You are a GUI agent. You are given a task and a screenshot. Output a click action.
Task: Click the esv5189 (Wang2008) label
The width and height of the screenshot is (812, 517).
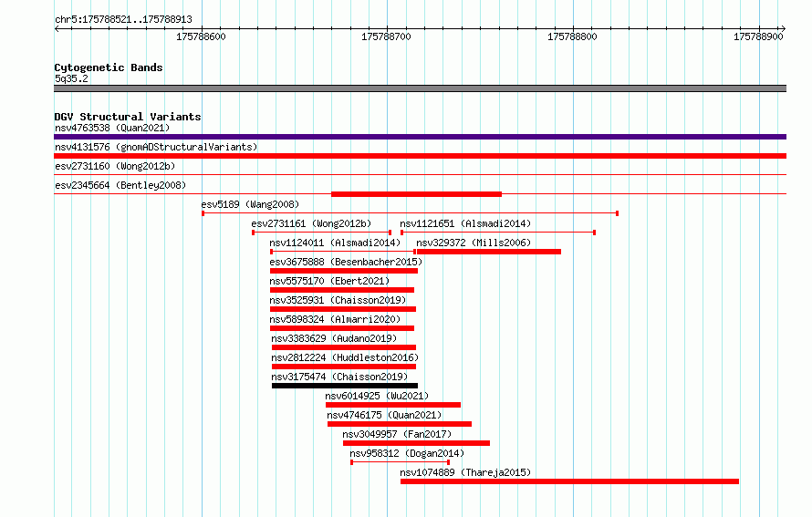pos(250,204)
